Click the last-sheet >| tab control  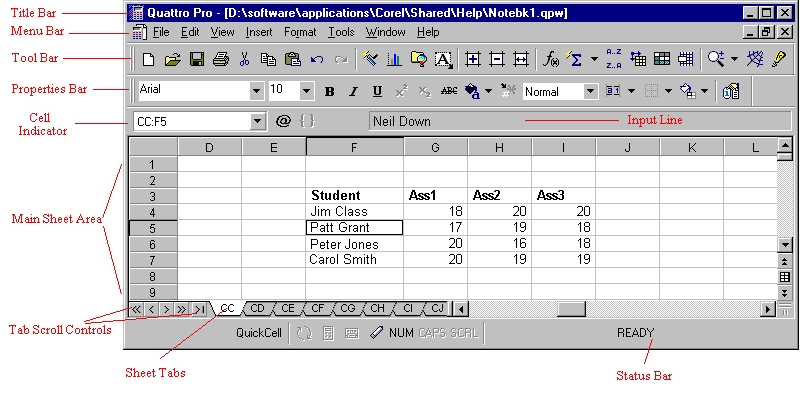click(199, 309)
